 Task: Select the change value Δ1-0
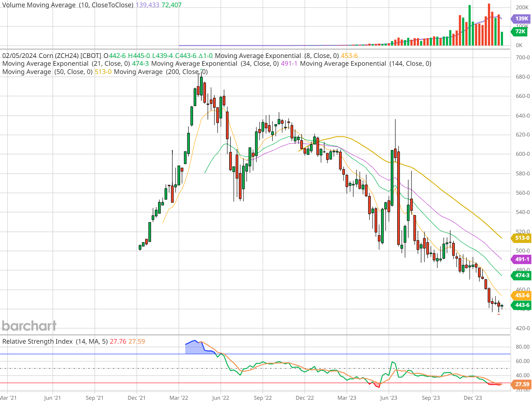click(206, 56)
